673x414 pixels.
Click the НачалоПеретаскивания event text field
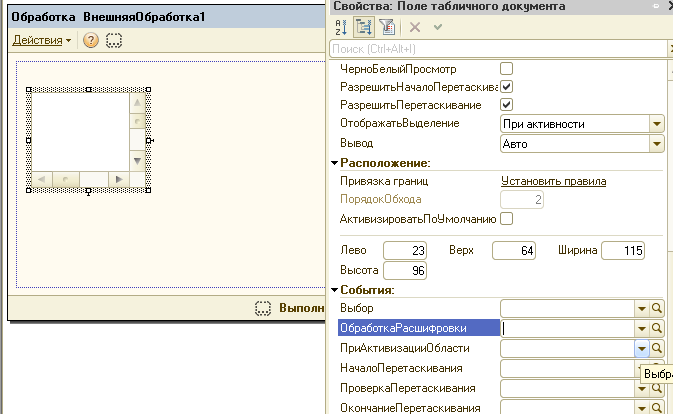point(567,368)
